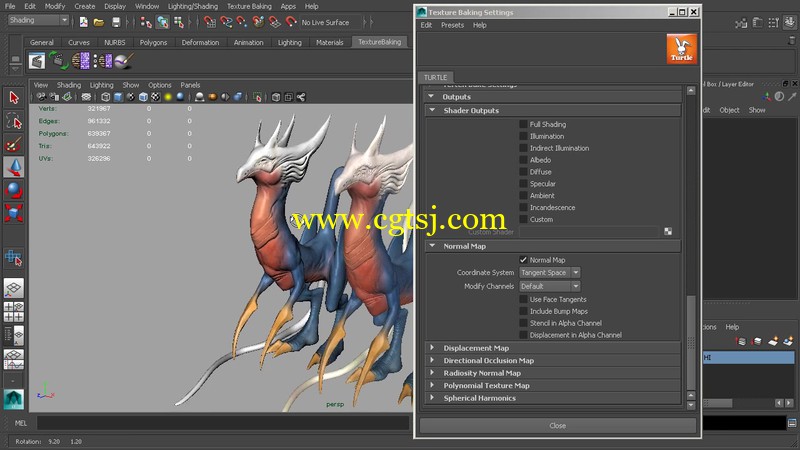Enable snap to curves magnet icon
This screenshot has height=450, width=800.
[x=226, y=22]
